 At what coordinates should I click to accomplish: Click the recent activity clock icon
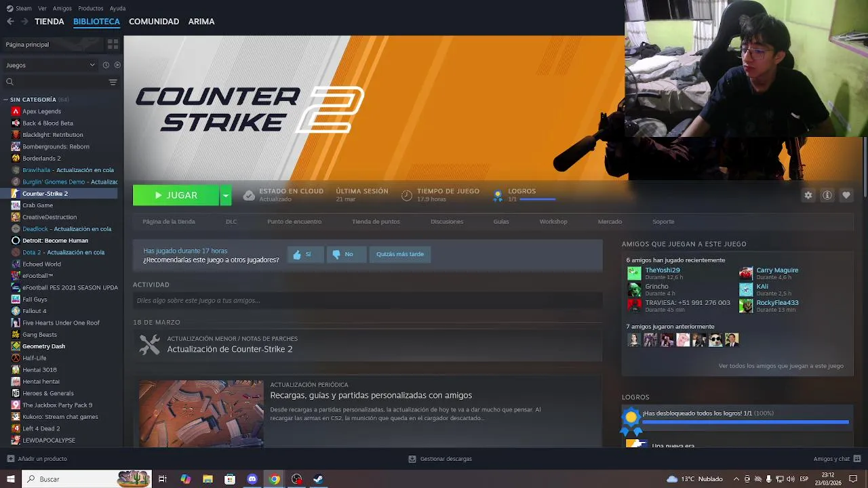point(106,65)
